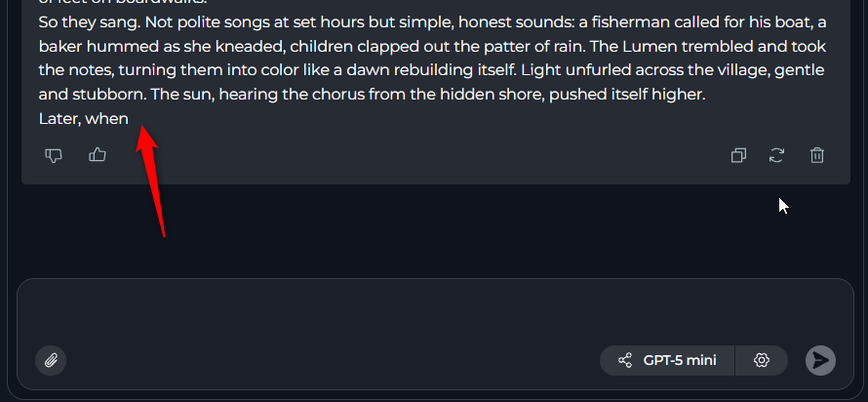Screen dimensions: 868x402
Task: Like the response with thumbs up
Action: 98,154
